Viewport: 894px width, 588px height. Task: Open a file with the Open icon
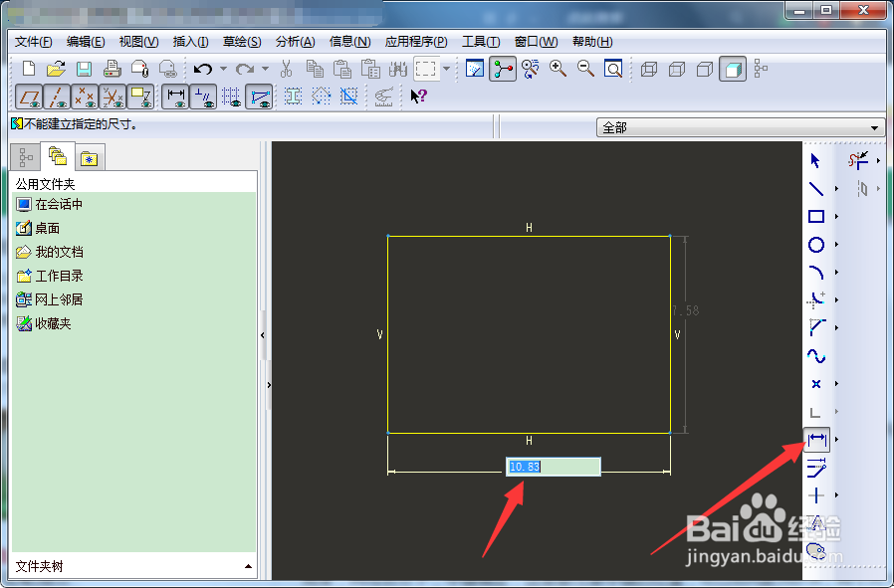coord(56,68)
